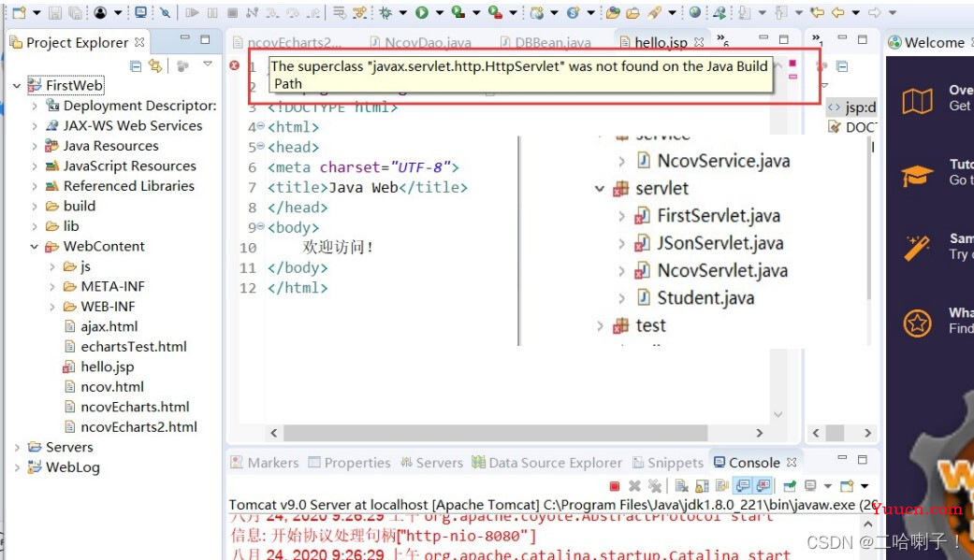Expand the Referenced Libraries node
The image size is (974, 560).
35,186
